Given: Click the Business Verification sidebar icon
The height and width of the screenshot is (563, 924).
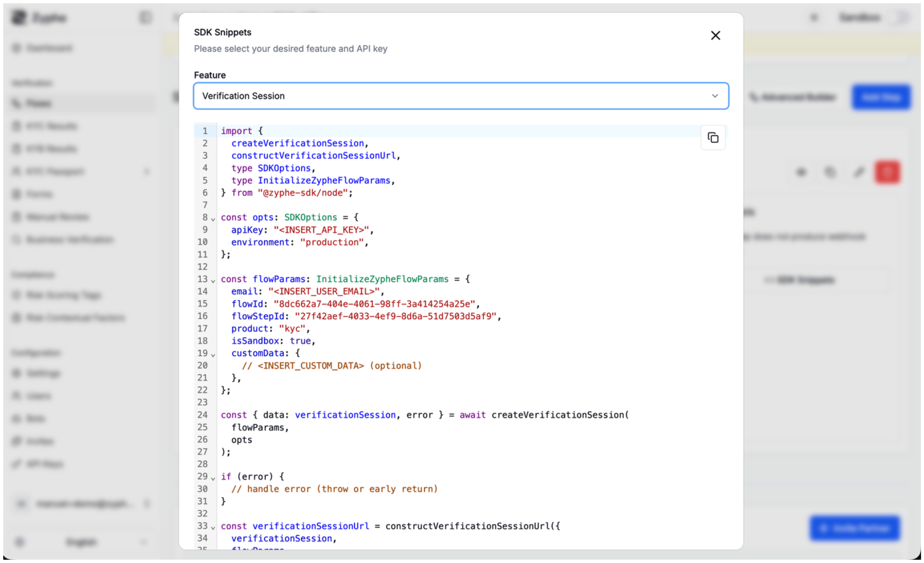Looking at the screenshot, I should coord(16,239).
